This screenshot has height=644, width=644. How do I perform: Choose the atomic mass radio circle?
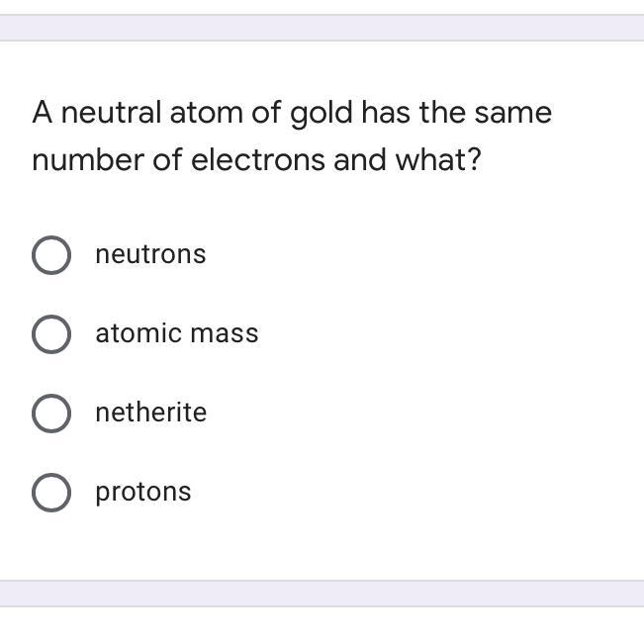click(x=51, y=334)
